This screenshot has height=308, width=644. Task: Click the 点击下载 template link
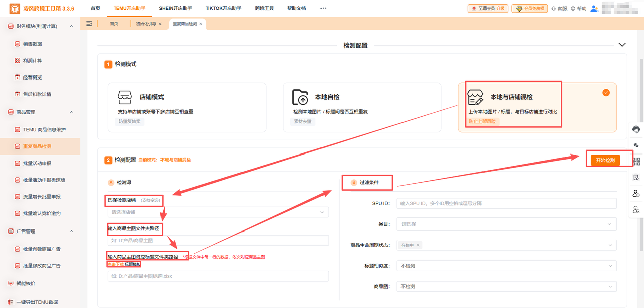115,264
